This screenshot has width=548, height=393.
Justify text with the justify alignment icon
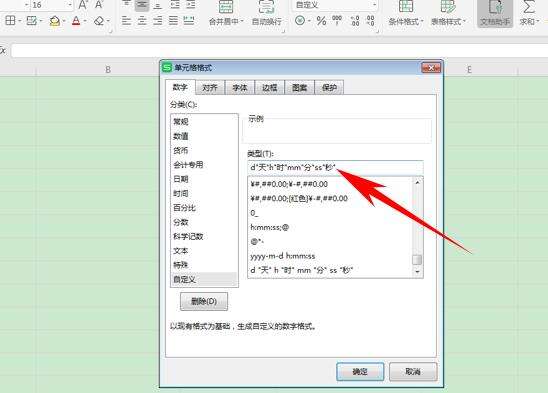coord(173,21)
